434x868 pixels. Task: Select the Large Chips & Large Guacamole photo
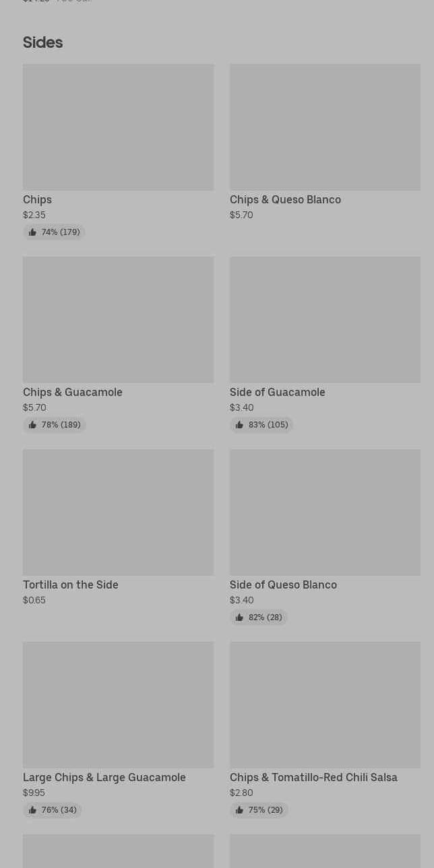tap(118, 705)
